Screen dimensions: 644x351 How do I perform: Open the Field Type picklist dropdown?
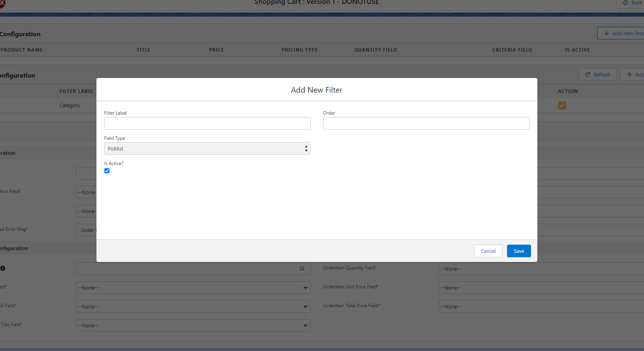pos(207,149)
